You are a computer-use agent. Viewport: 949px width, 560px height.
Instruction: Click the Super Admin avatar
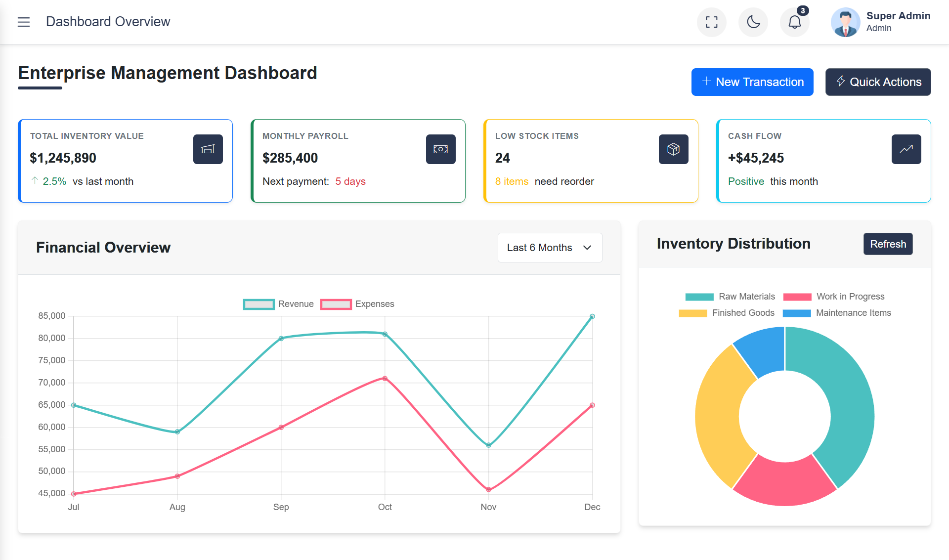845,22
